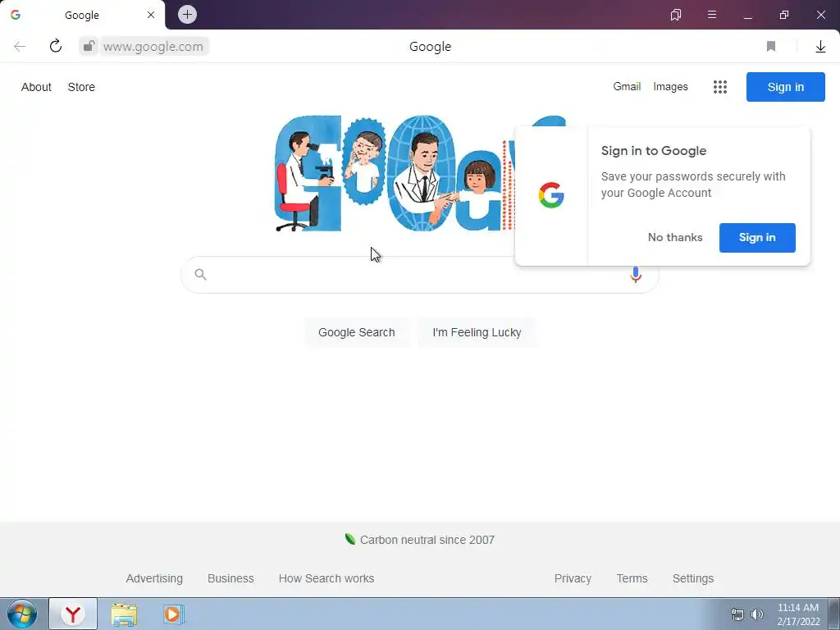Screen dimensions: 840x630
Task: Click the Show desktop strip on the taskbar
Action: click(834, 614)
